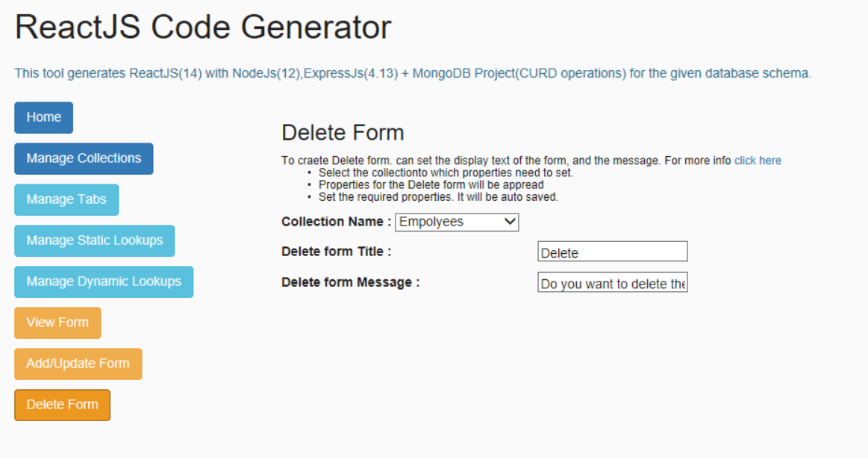Click the blue tool description text
Viewport: 868px width, 457px height.
[x=413, y=73]
